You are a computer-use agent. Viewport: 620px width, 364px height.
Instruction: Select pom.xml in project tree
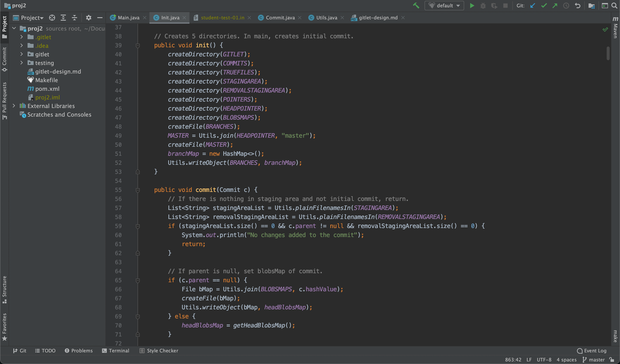[47, 89]
